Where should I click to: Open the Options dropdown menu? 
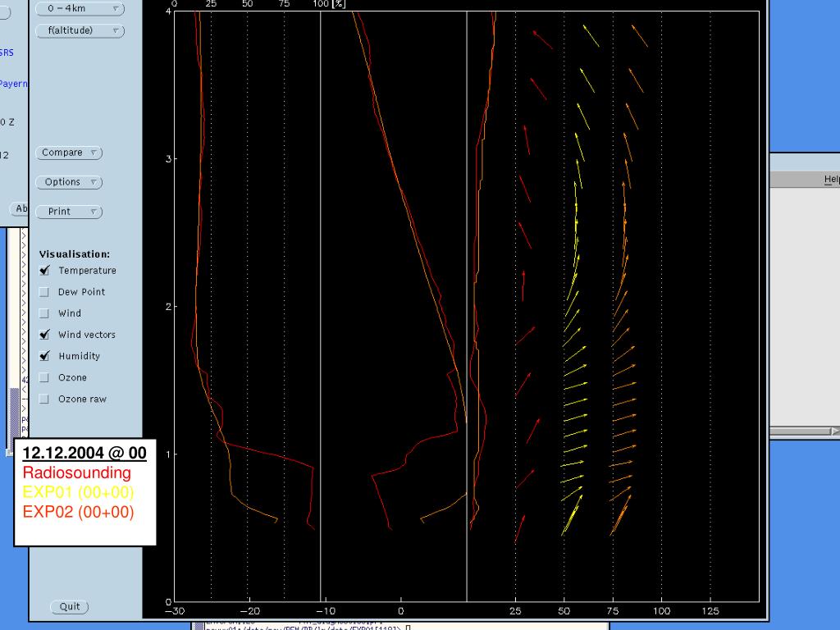coord(69,182)
